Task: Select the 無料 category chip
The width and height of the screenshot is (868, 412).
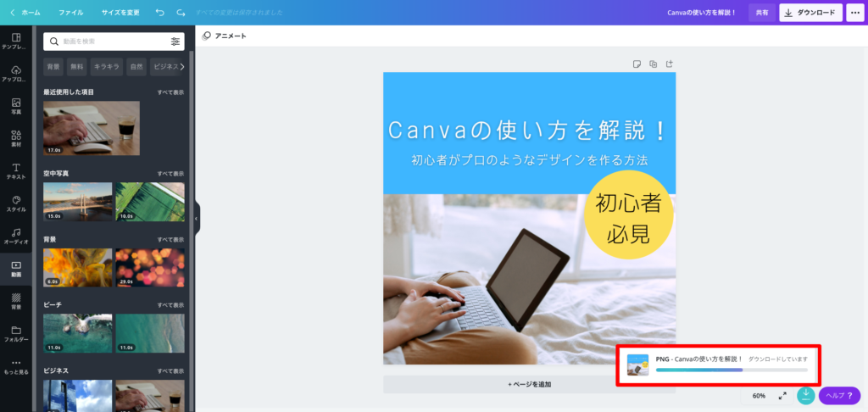Action: click(x=77, y=67)
